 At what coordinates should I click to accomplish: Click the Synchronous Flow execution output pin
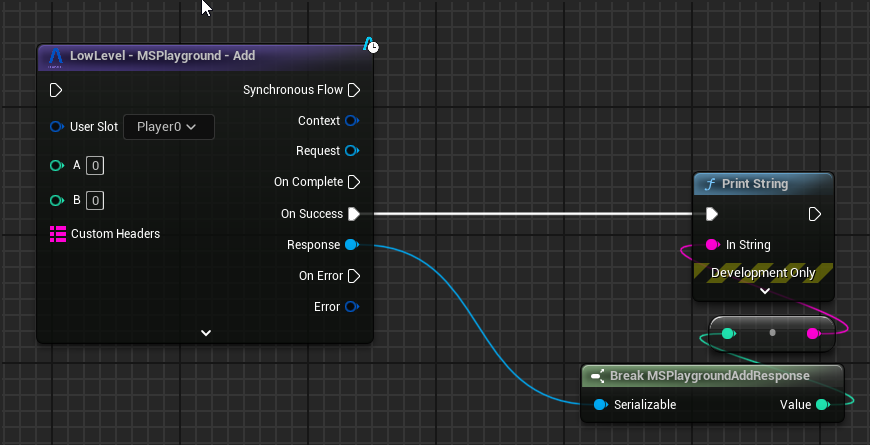[353, 90]
